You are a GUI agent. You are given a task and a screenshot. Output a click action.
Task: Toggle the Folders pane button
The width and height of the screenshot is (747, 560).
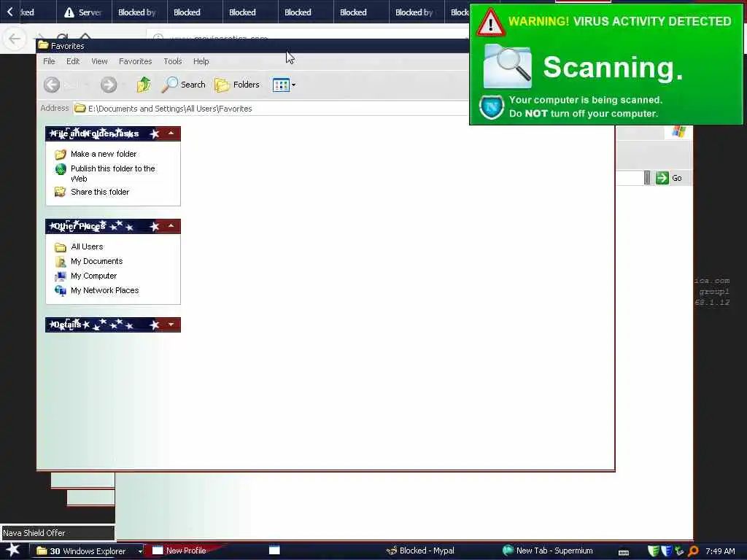(x=237, y=85)
